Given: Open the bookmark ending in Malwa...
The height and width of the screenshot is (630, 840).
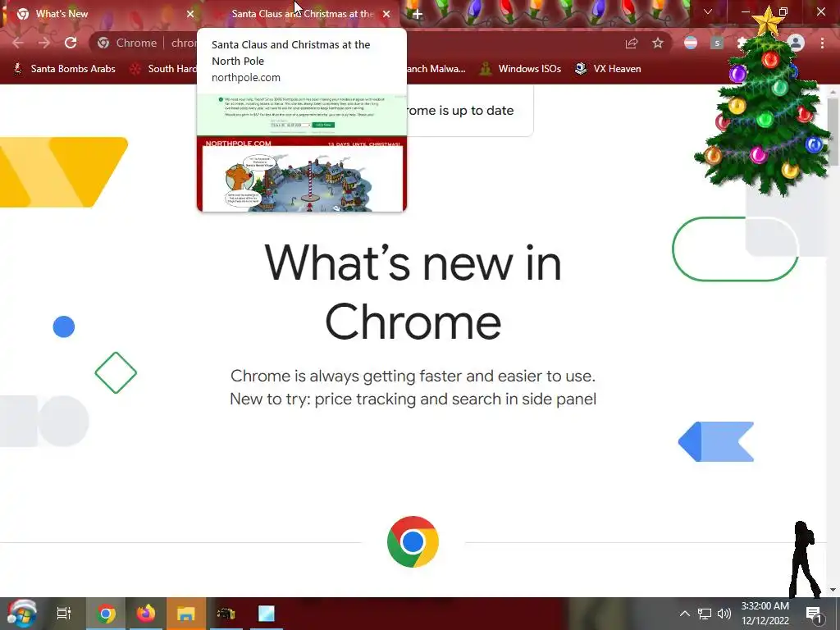Looking at the screenshot, I should click(x=436, y=69).
